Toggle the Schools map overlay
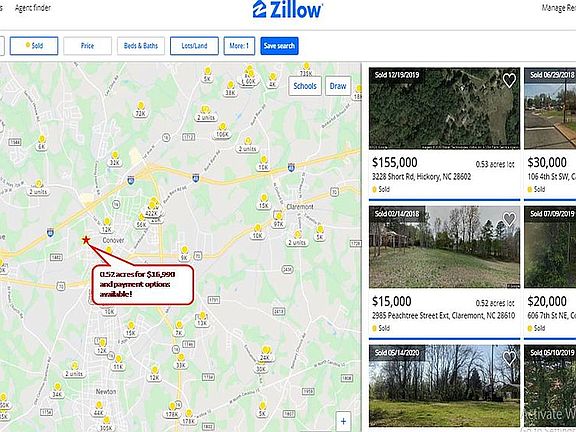This screenshot has height=432, width=576. click(x=305, y=86)
